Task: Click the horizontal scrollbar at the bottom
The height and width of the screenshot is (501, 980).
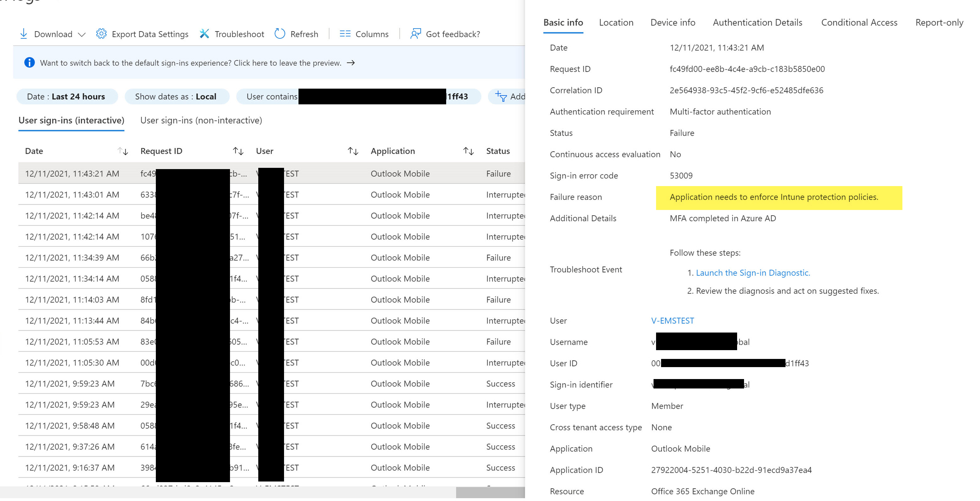Action: (491, 492)
